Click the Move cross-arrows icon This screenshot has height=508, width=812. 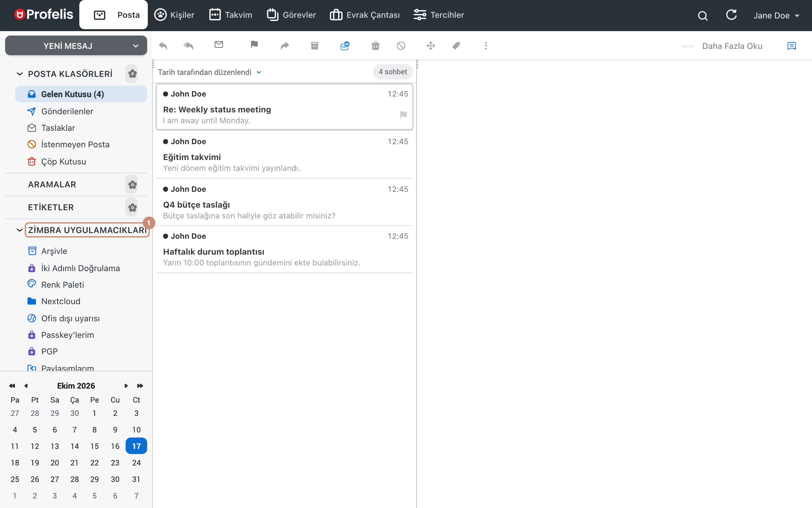coord(431,46)
